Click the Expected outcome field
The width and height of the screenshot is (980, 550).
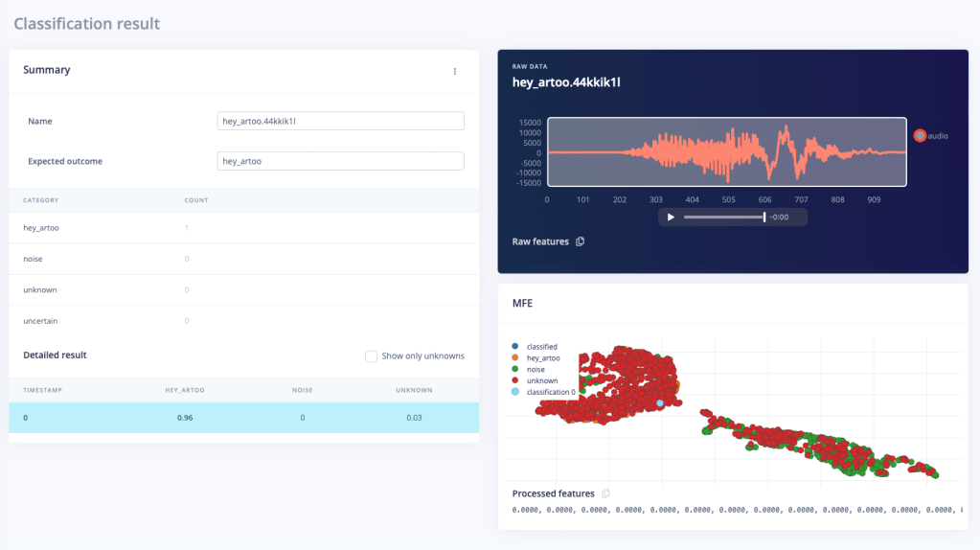click(x=341, y=161)
